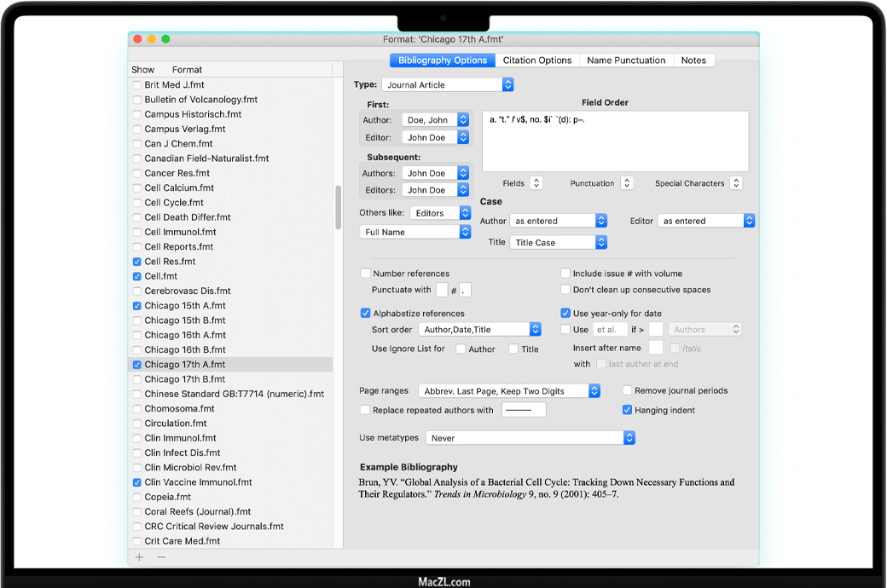Click the plus icon to add format
This screenshot has height=588, width=887.
140,557
